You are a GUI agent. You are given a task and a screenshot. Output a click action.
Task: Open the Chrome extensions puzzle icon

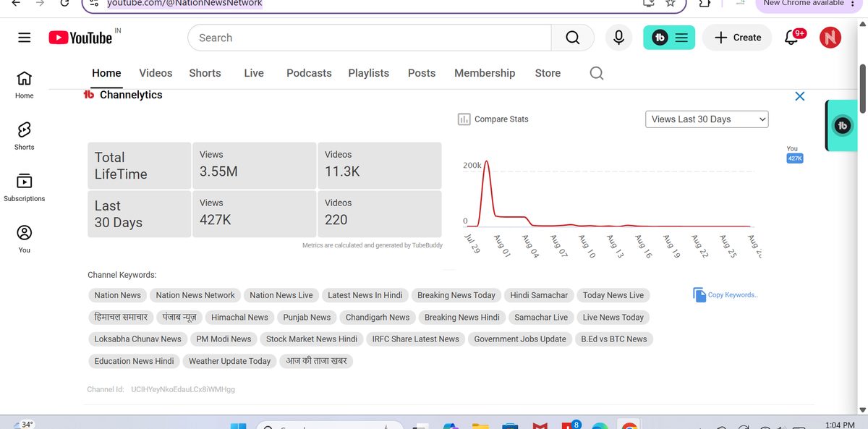coord(705,3)
